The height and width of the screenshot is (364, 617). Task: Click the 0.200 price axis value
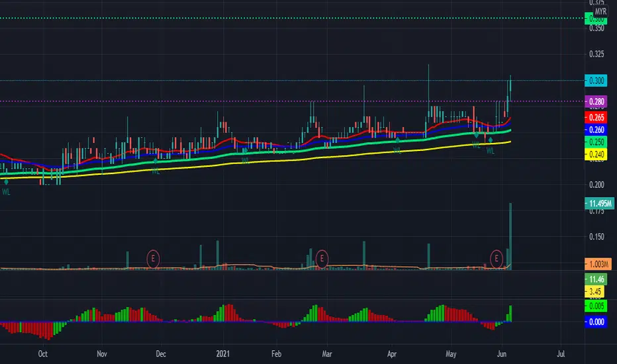[596, 185]
